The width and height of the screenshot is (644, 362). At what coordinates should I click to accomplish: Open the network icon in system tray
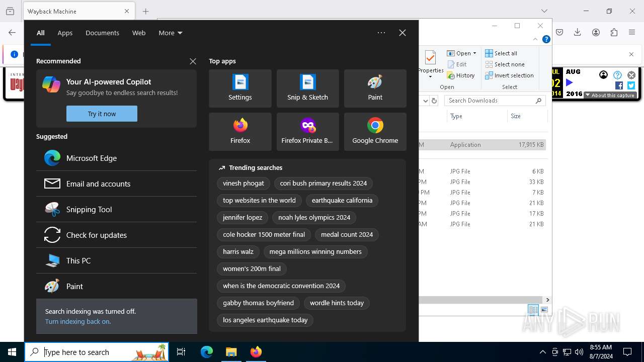point(567,352)
